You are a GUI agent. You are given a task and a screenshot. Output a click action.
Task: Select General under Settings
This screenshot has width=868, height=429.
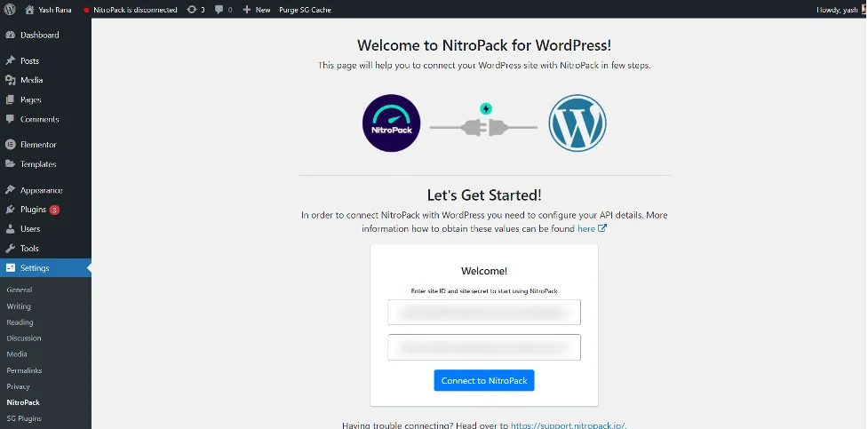point(20,290)
